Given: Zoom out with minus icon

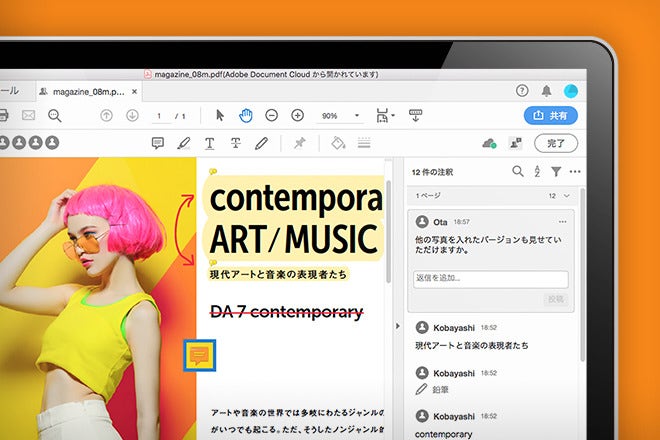Looking at the screenshot, I should point(271,115).
